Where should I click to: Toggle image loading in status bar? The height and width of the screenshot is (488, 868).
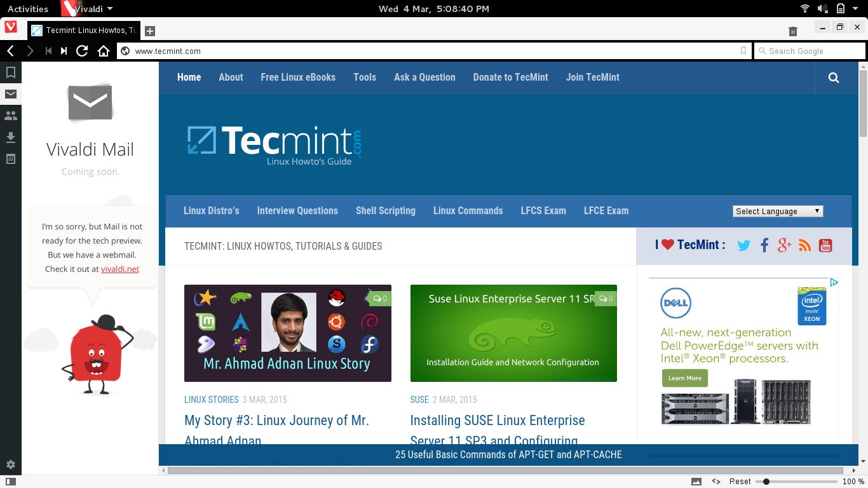tap(696, 482)
